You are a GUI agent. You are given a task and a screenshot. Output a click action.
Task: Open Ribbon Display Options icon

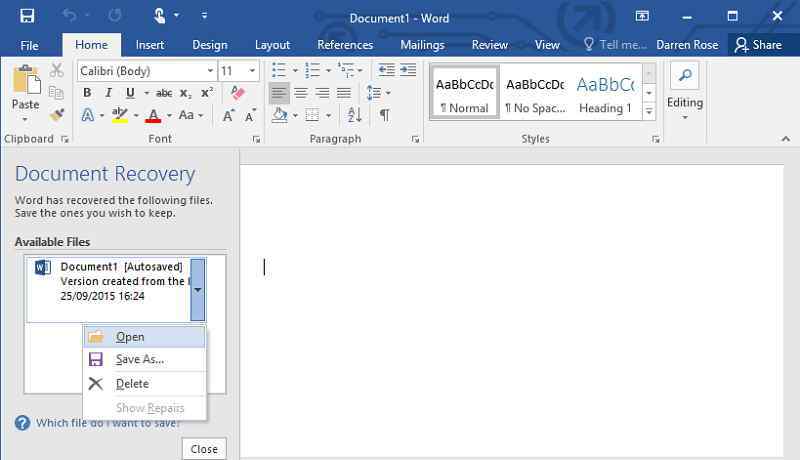click(x=642, y=16)
